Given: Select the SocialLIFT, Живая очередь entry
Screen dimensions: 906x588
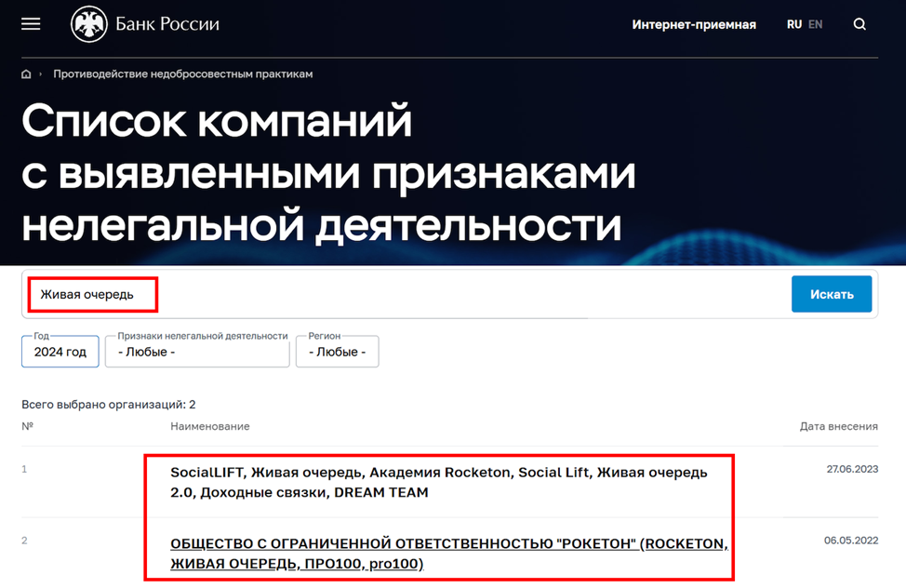Looking at the screenshot, I should point(438,482).
